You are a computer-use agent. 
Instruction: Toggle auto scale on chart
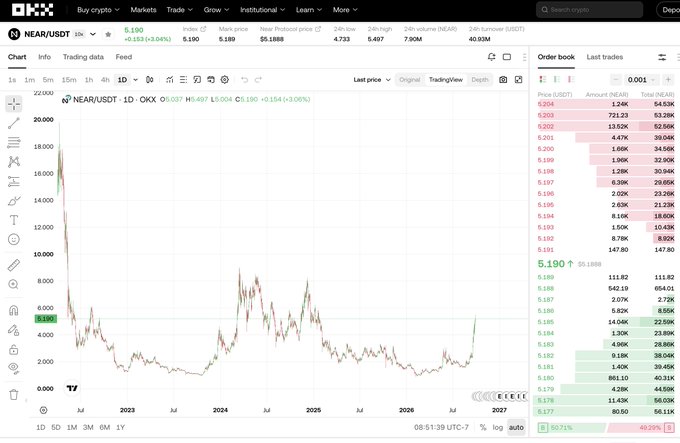coord(516,427)
